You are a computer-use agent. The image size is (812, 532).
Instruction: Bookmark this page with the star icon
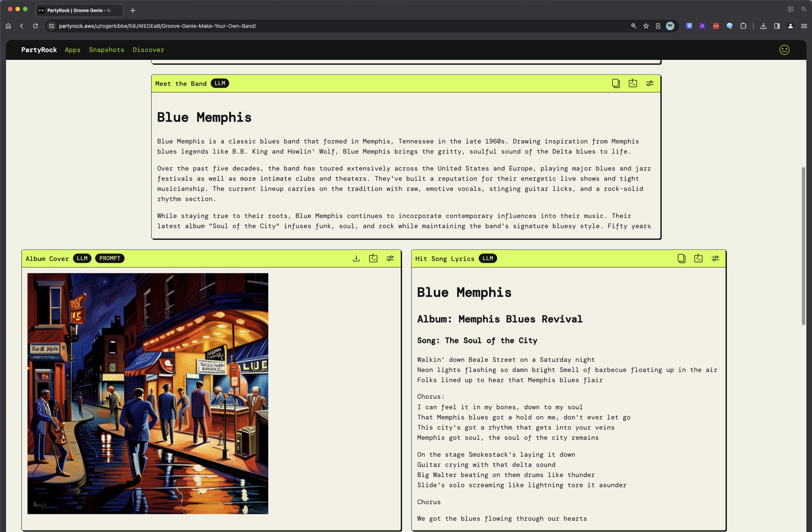pyautogui.click(x=646, y=26)
